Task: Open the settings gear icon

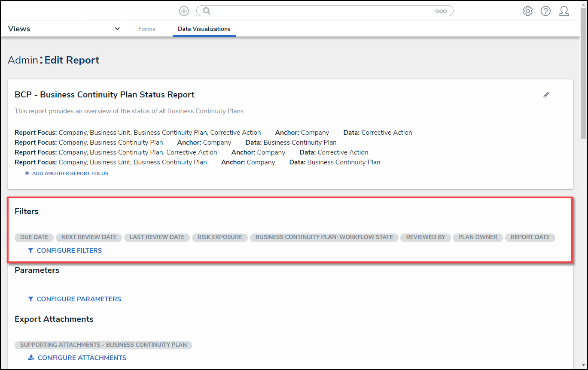Action: [527, 11]
